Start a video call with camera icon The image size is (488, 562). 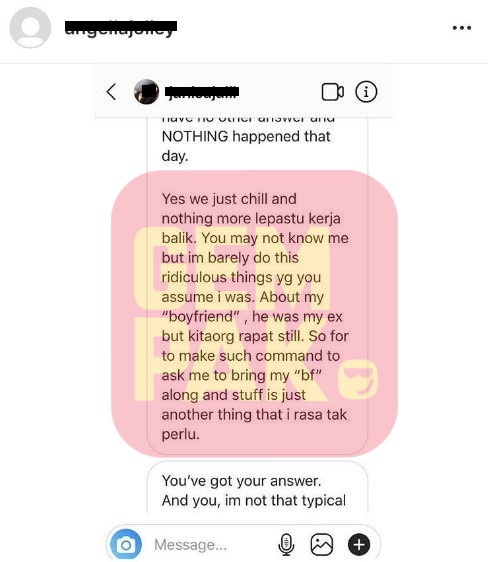(332, 92)
